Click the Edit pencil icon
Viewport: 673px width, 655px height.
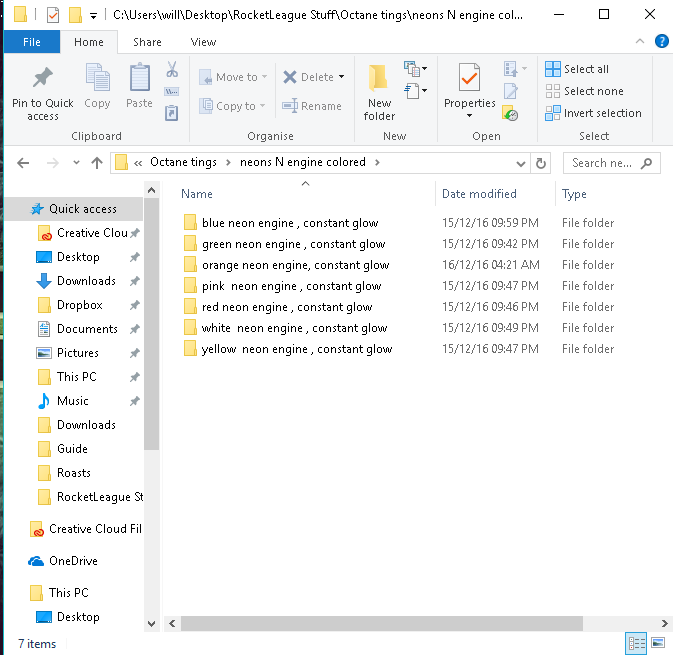click(x=511, y=91)
